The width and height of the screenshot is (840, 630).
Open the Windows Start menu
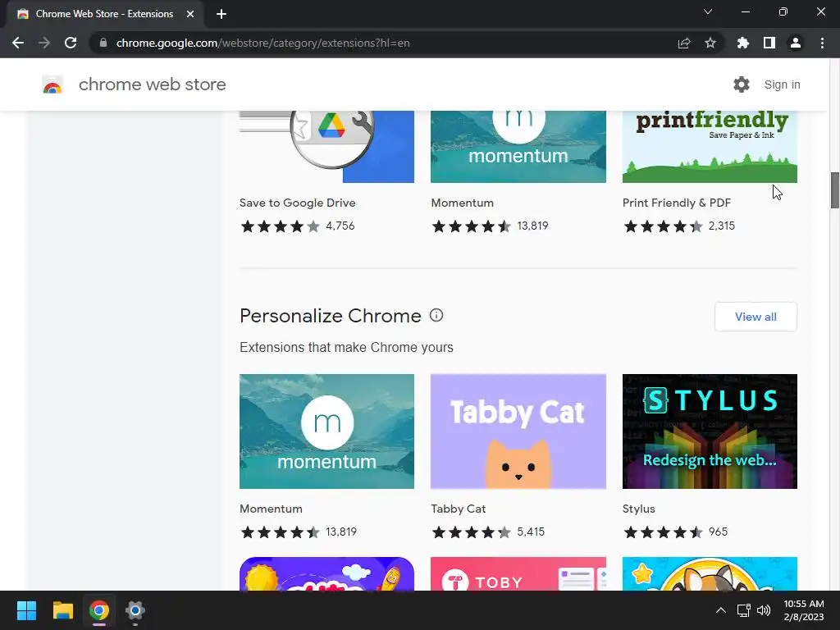click(x=26, y=610)
